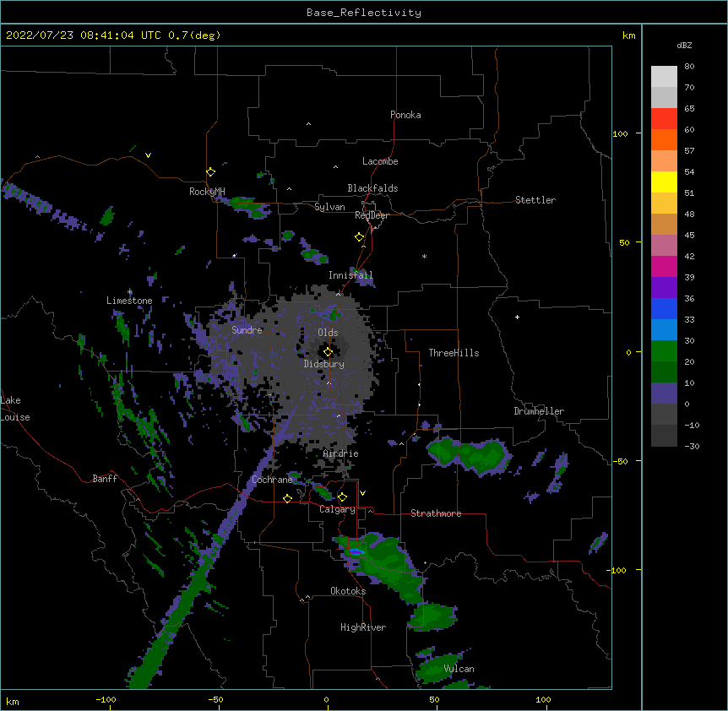
Task: Click the yellow diamond marker near RockyMH
Action: (210, 172)
